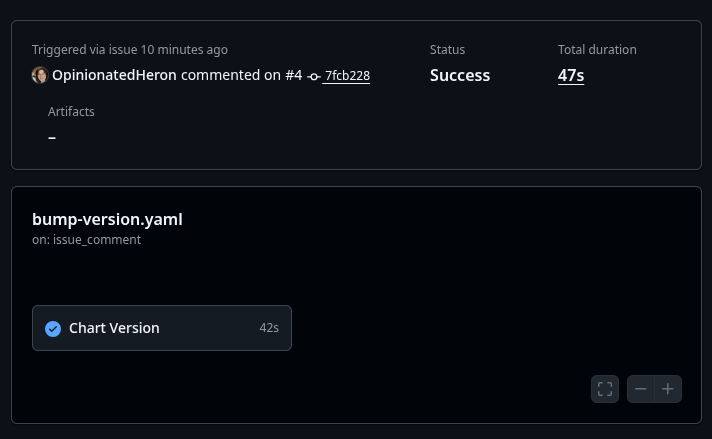This screenshot has width=712, height=439.
Task: Open commit 7fcb228 link
Action: [347, 76]
